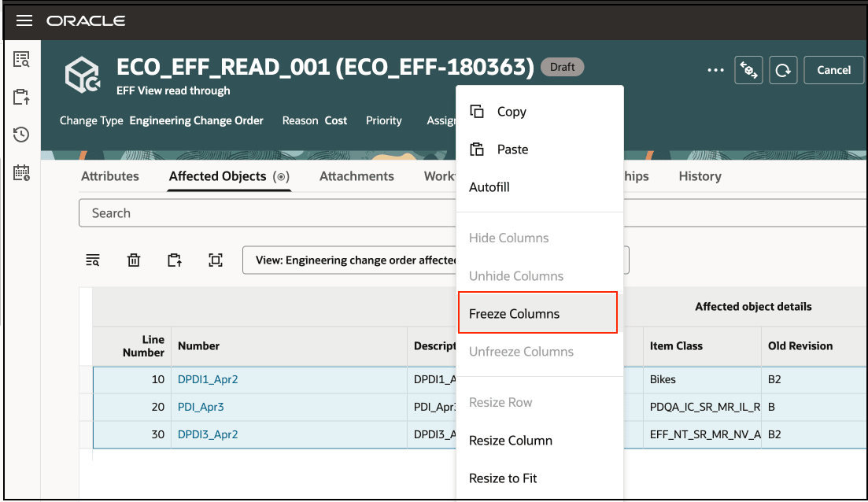Click the Line Number column header

pyautogui.click(x=132, y=346)
